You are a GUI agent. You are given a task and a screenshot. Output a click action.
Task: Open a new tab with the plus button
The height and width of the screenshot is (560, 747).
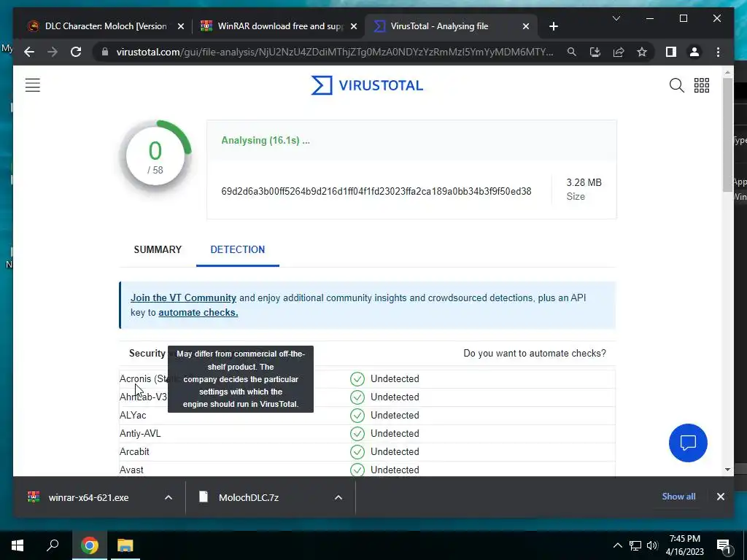point(553,26)
